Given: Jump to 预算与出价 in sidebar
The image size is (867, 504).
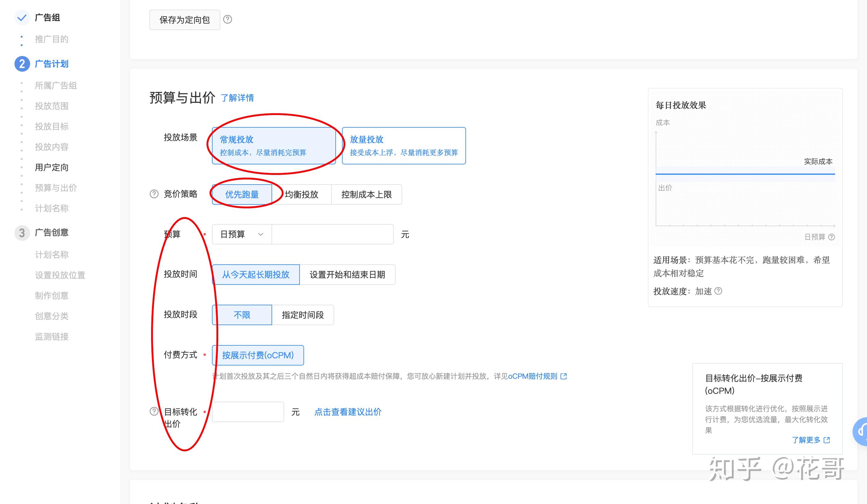Looking at the screenshot, I should [56, 188].
